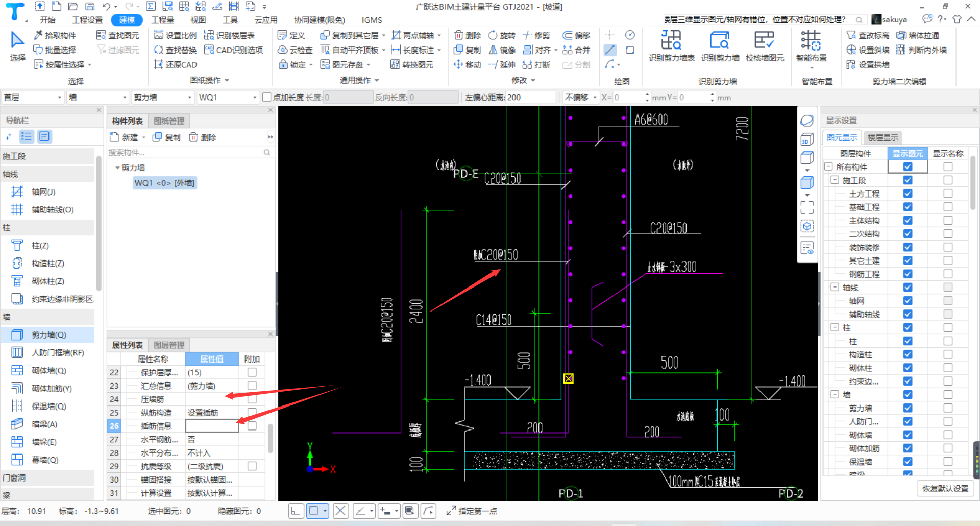This screenshot has width=980, height=526.
Task: Click the 左偏心距离 input field
Action: [x=531, y=97]
